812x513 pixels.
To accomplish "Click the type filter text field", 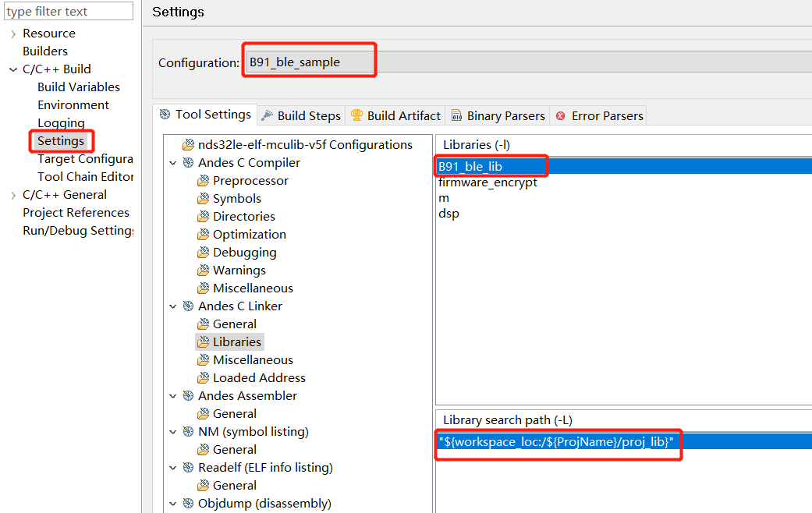I will 69,12.
